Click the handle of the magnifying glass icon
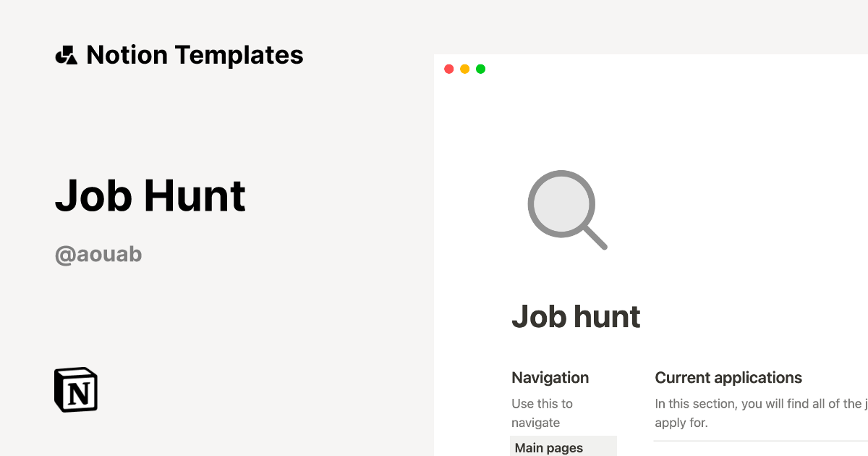Screen dimensions: 868x456 click(597, 242)
